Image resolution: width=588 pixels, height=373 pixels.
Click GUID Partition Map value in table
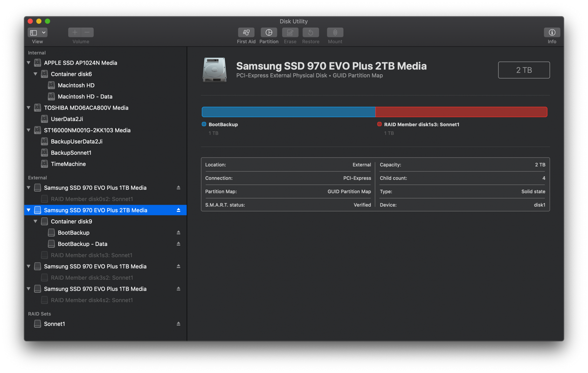[x=349, y=192]
